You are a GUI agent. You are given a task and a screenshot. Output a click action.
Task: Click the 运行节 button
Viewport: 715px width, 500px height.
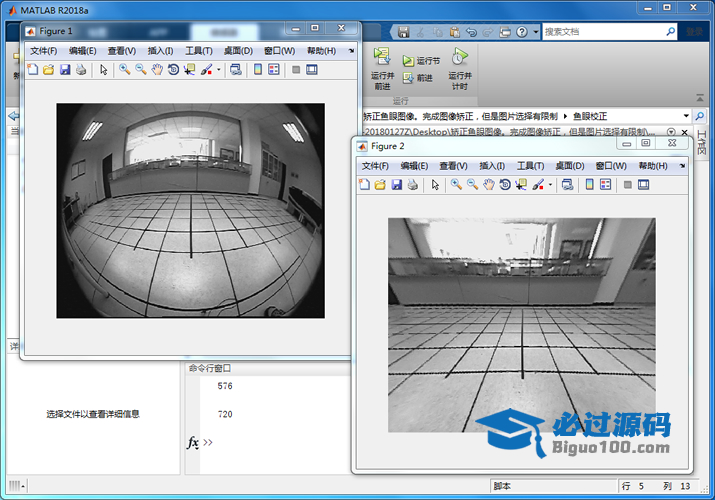[x=421, y=61]
